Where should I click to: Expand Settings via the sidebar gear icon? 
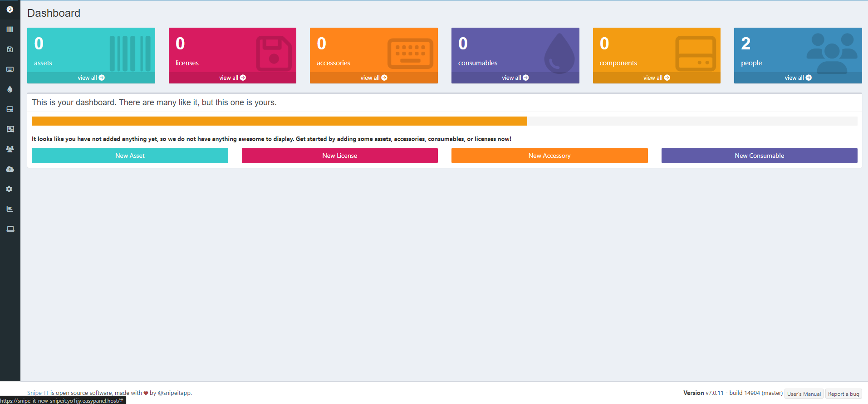tap(10, 189)
